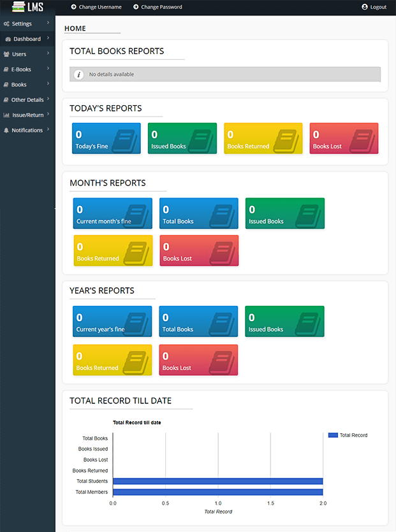The image size is (396, 532).
Task: Click the Notifications bell icon
Action: (6, 130)
